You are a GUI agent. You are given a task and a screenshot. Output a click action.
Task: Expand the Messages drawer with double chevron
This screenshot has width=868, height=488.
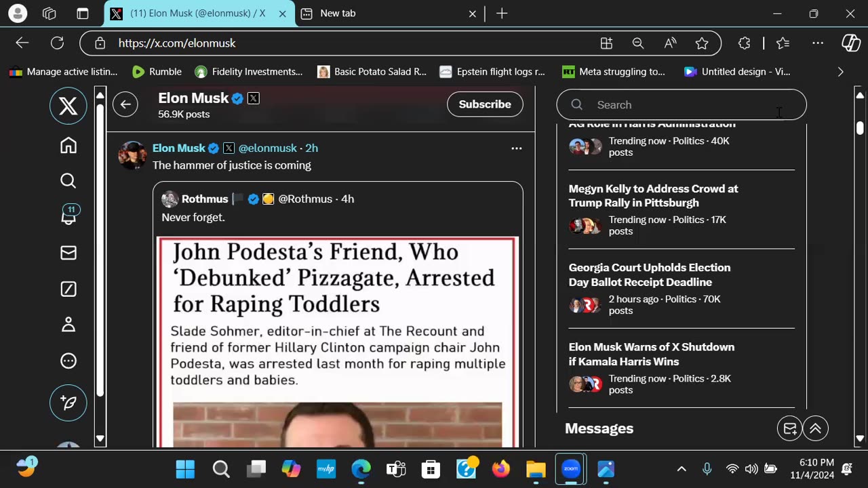816,428
